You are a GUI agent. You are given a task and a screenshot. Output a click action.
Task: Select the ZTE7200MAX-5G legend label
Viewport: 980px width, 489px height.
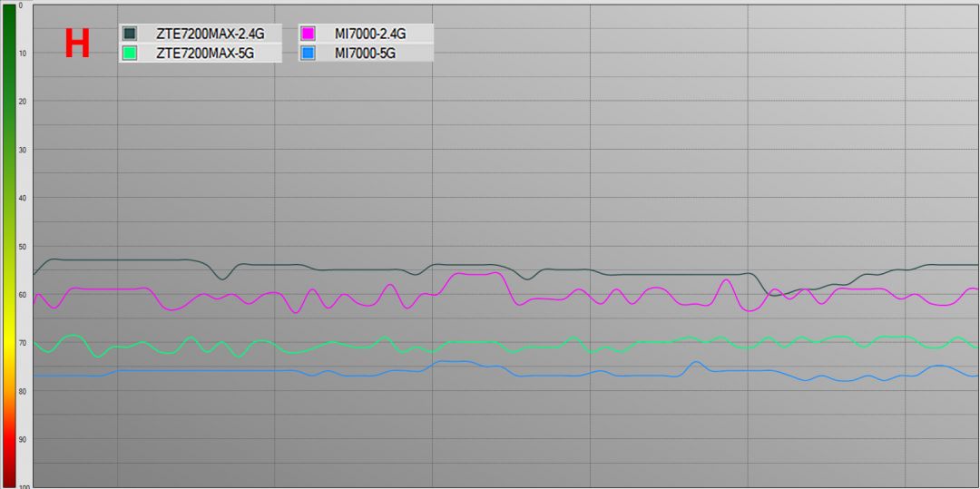click(x=205, y=54)
